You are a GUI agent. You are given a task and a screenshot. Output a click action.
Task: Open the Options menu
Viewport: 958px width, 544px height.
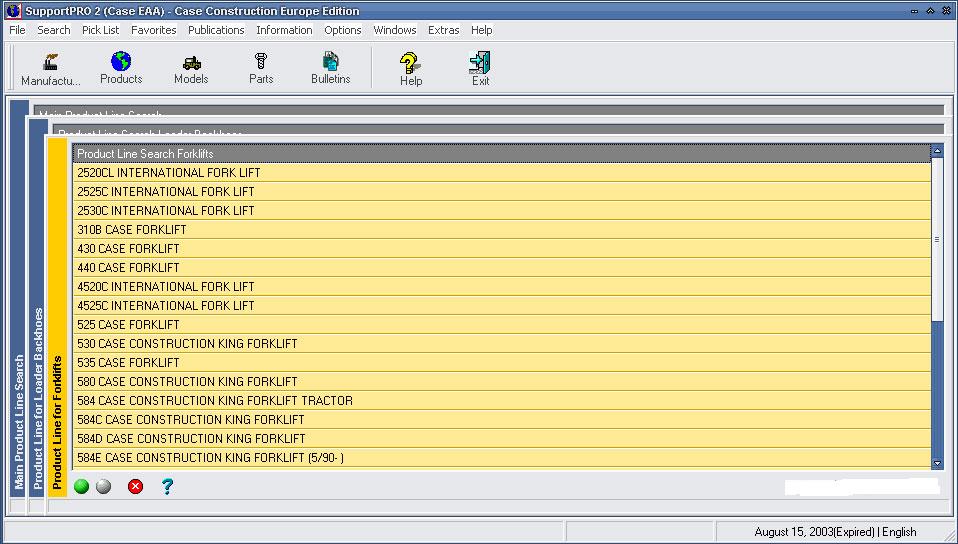(343, 30)
